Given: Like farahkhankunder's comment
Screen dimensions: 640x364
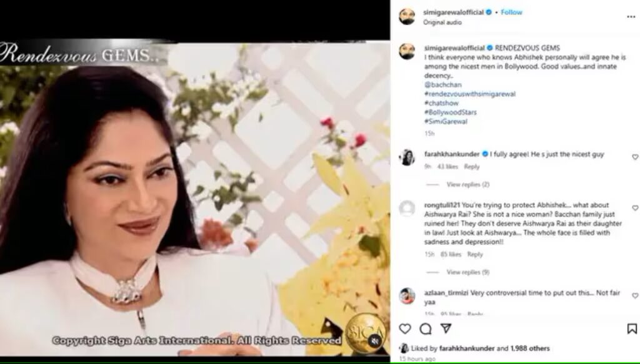Looking at the screenshot, I should [x=635, y=157].
